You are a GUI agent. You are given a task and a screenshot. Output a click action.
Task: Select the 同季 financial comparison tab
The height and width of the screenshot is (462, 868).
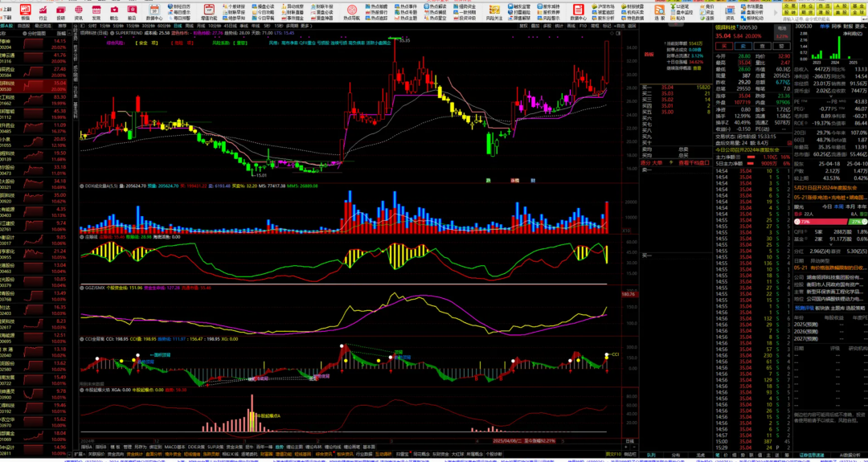837,26
